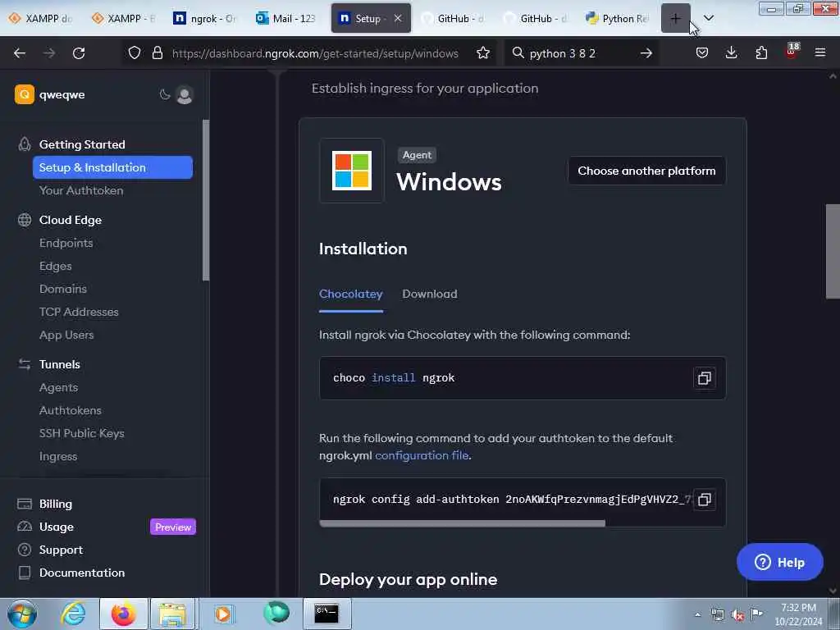840x630 pixels.
Task: Launch Internet Explorer from taskbar
Action: tap(73, 614)
